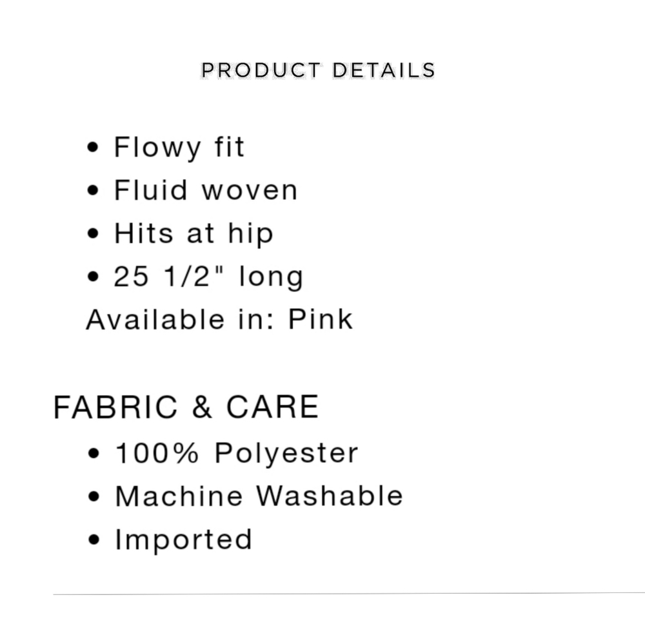Click the bullet before Imported
The width and height of the screenshot is (645, 644).
(x=94, y=540)
